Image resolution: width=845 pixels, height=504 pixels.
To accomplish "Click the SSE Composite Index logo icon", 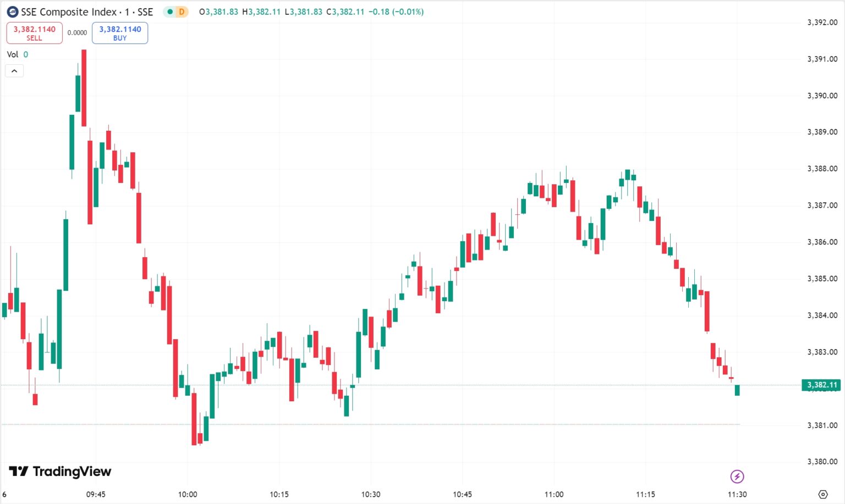I will click(x=12, y=12).
